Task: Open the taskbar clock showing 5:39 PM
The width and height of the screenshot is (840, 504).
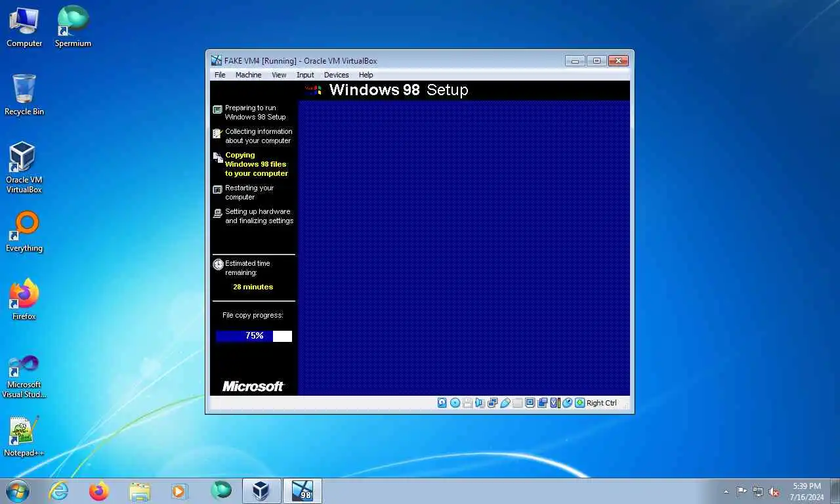Action: click(807, 492)
